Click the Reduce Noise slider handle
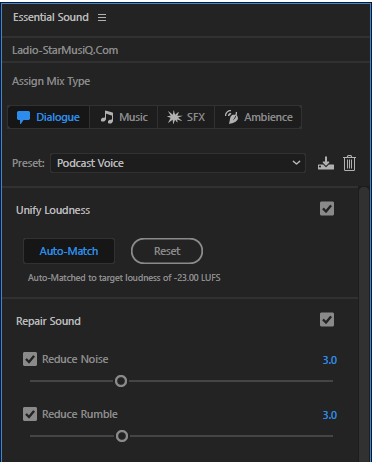The height and width of the screenshot is (462, 372). coord(121,381)
